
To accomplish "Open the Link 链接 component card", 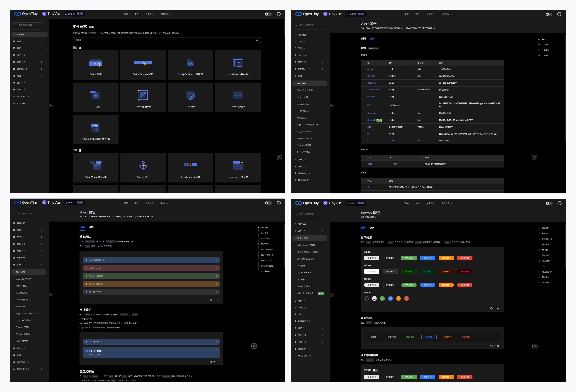I will (190, 97).
